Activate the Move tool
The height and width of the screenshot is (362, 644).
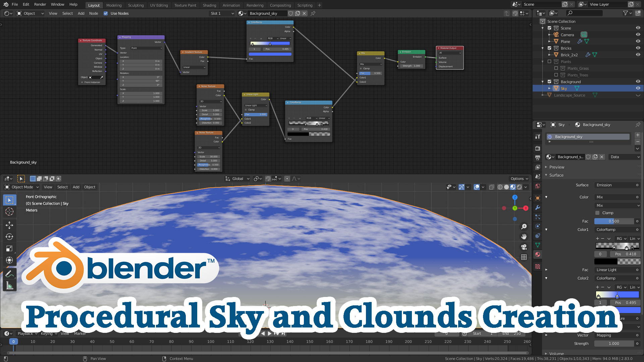[x=9, y=225]
